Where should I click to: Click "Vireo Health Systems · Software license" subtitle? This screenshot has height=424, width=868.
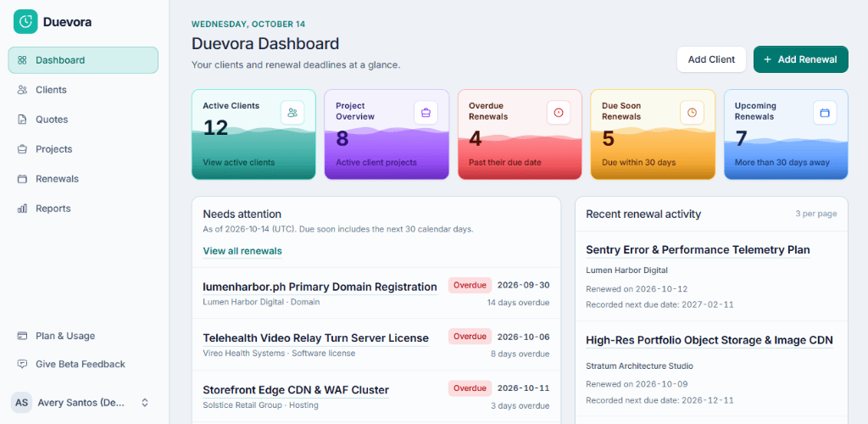[x=279, y=353]
